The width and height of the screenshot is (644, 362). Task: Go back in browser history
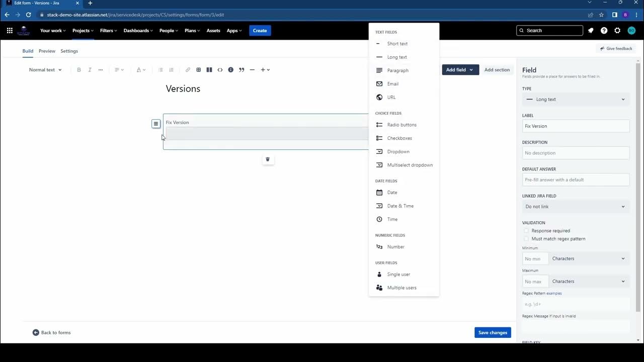(x=7, y=15)
